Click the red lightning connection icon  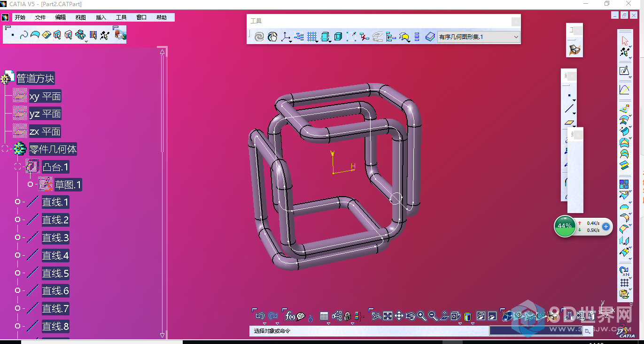click(365, 37)
